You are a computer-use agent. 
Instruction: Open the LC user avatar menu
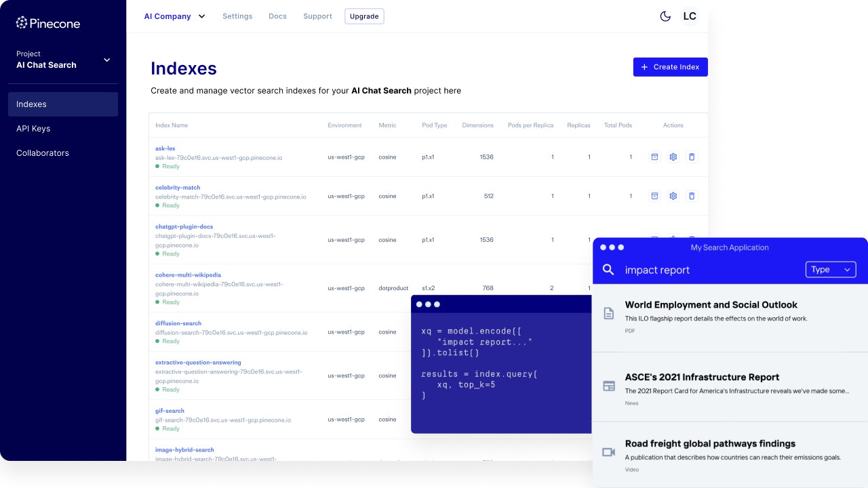click(690, 16)
